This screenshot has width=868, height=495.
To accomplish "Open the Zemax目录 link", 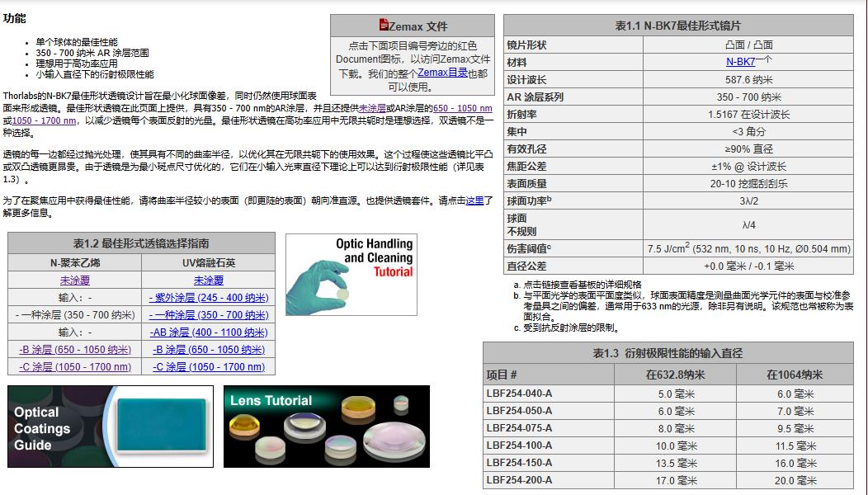I will [442, 73].
